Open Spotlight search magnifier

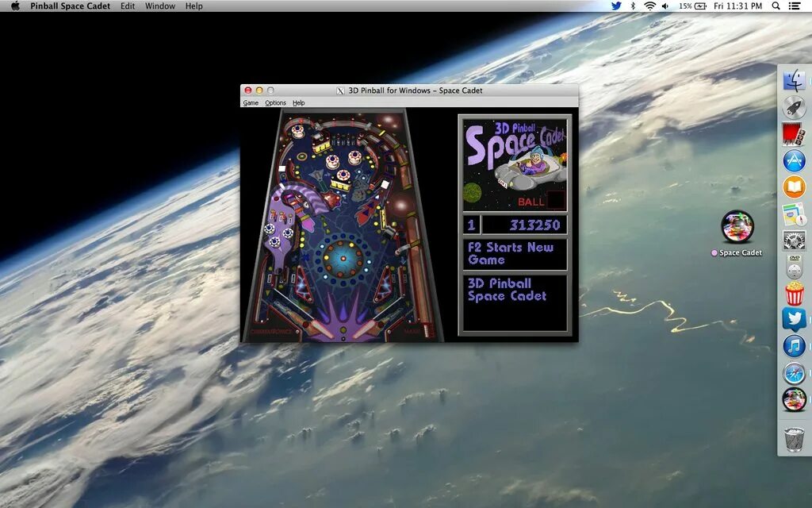tap(776, 6)
